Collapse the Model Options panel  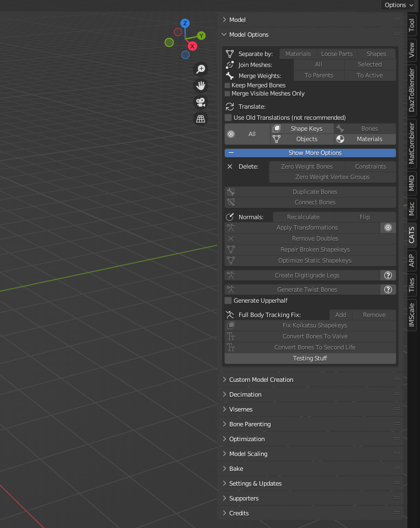(248, 35)
